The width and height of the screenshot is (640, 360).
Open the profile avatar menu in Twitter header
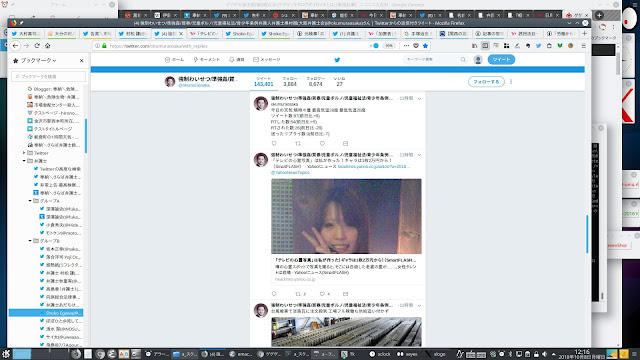tap(478, 60)
